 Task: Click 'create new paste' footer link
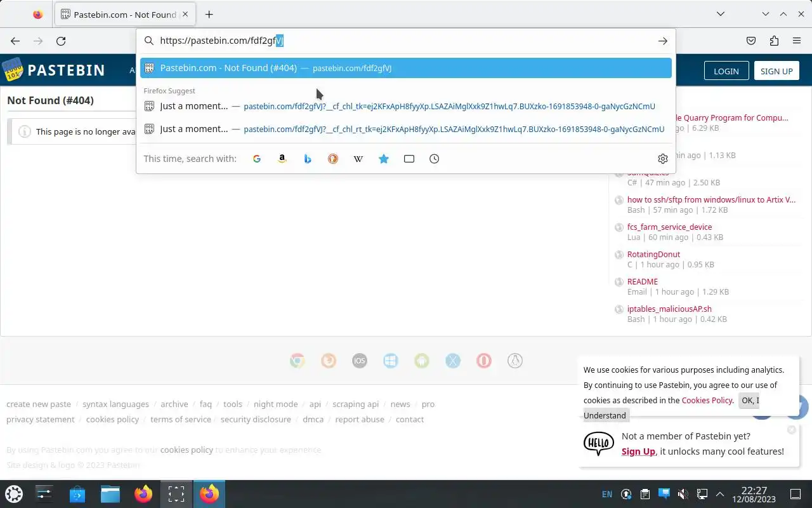click(39, 404)
